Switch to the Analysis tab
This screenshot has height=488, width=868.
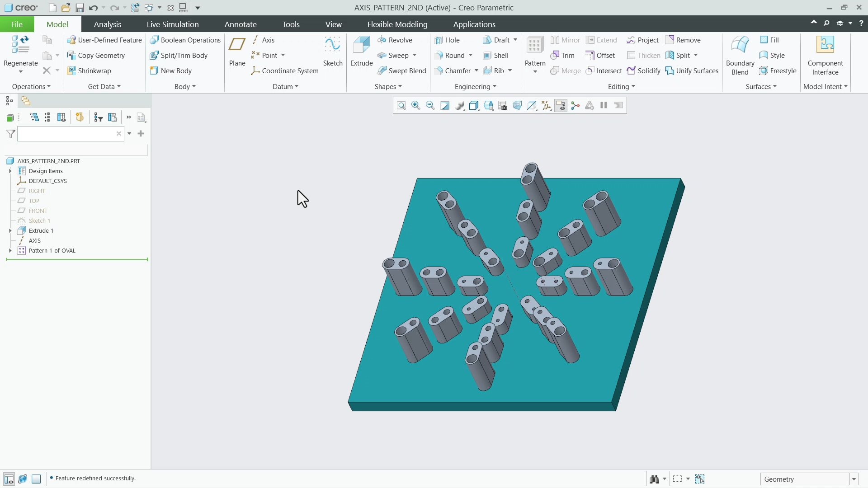point(107,24)
